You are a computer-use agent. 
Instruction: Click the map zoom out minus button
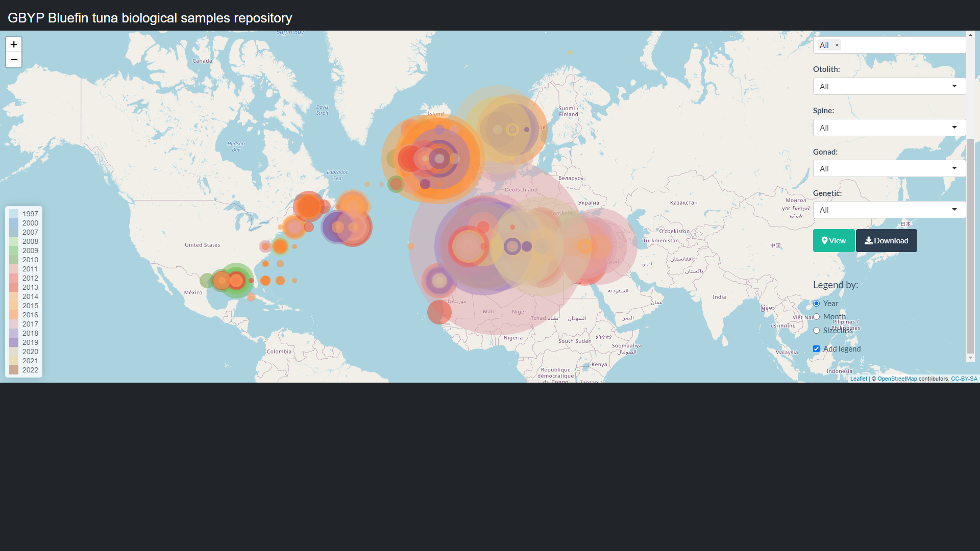point(14,60)
